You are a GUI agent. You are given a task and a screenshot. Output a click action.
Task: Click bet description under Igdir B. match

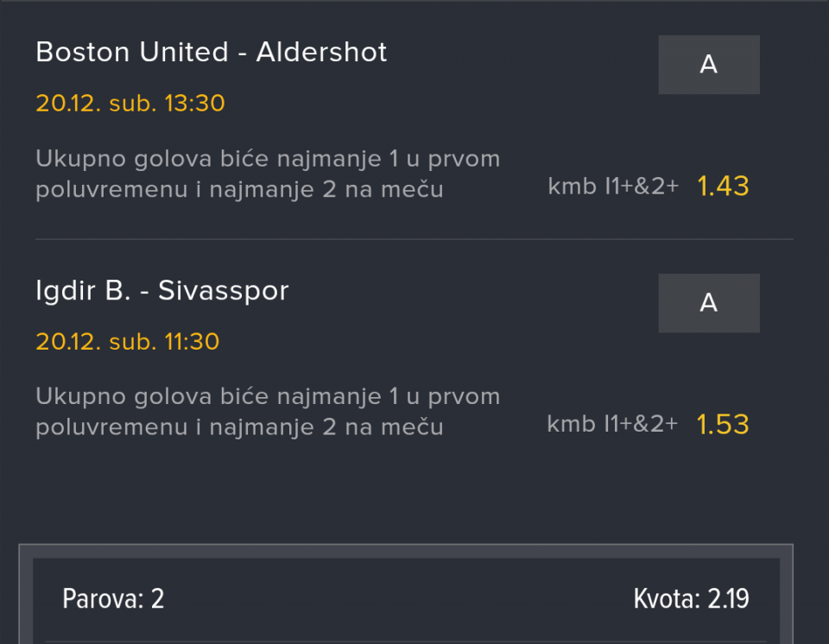pos(268,412)
